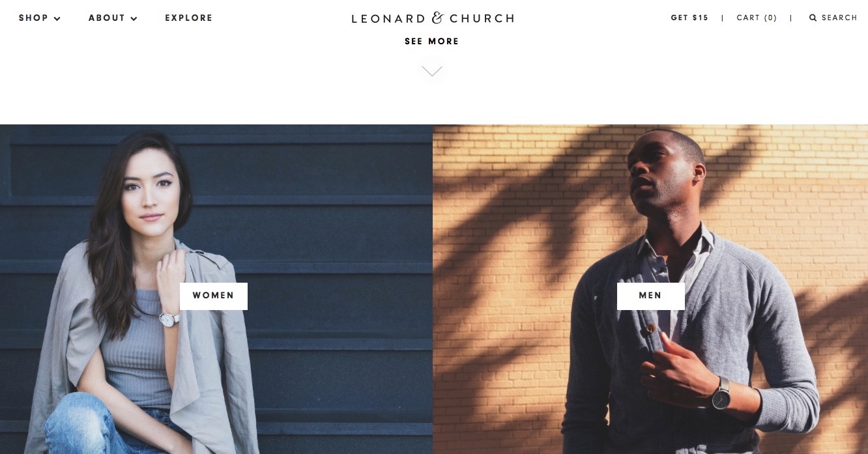Image resolution: width=868 pixels, height=454 pixels.
Task: Select the WOMEN category button
Action: pos(214,296)
